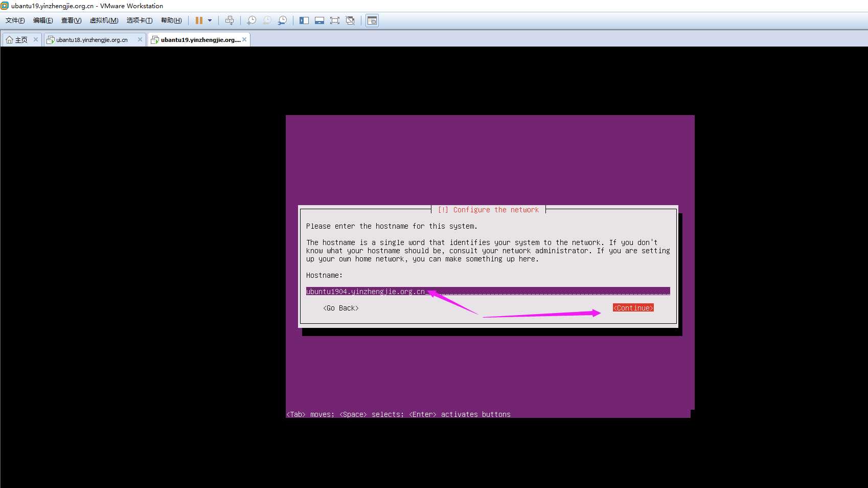This screenshot has width=868, height=488.
Task: Take a snapshot of this virtual machine
Action: [x=252, y=20]
